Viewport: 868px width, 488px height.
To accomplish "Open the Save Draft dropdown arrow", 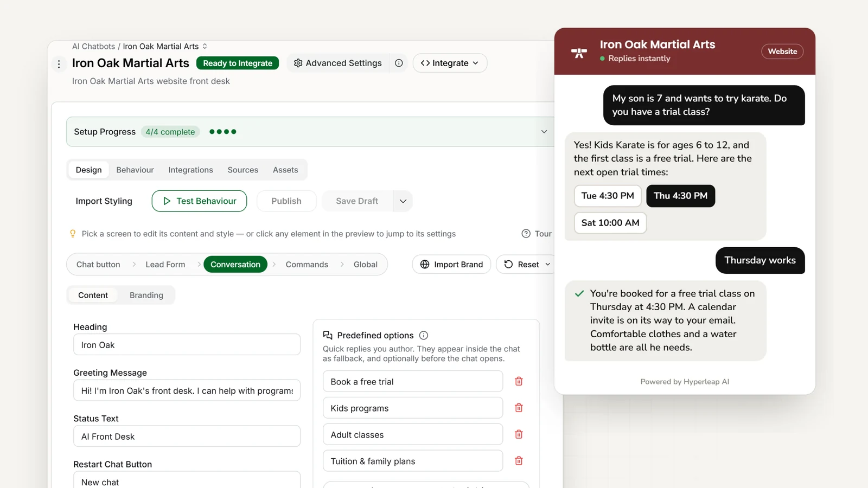I will [x=403, y=201].
